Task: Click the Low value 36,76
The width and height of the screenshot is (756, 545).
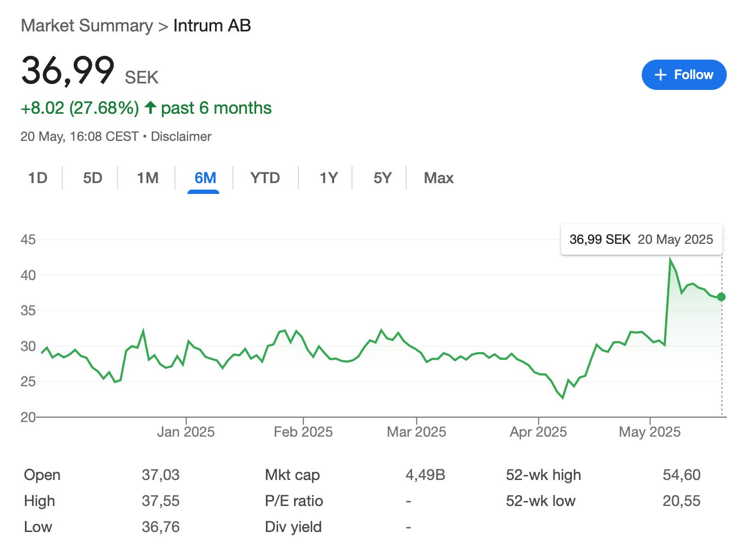Action: [x=161, y=527]
